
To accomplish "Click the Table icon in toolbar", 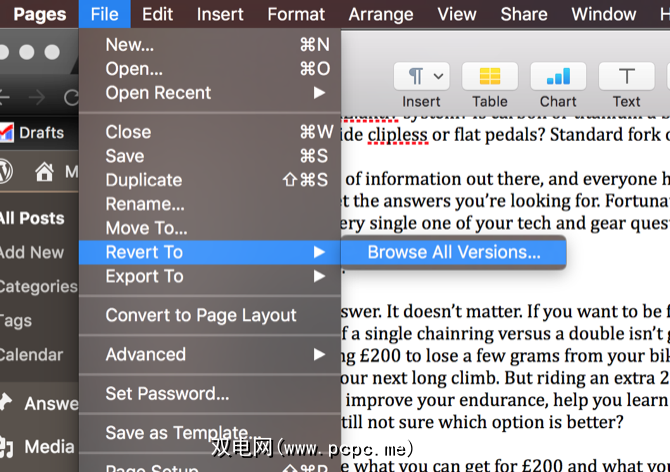I will tap(490, 76).
